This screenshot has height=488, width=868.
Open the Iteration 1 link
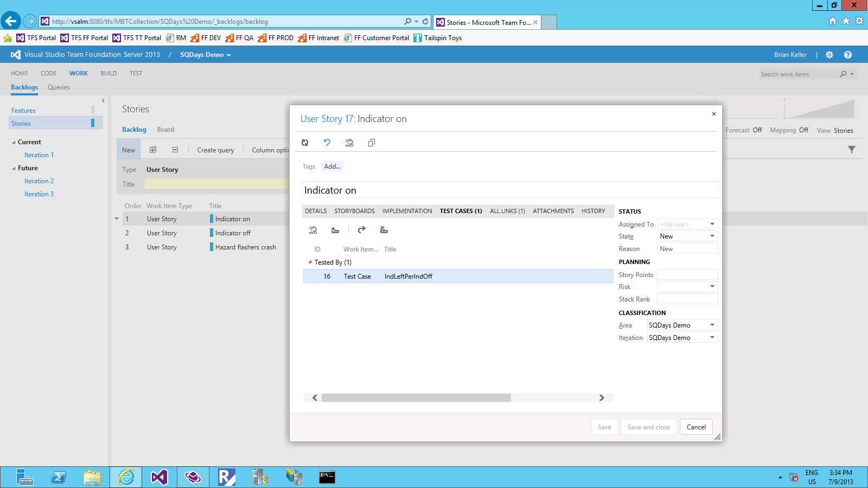point(39,155)
